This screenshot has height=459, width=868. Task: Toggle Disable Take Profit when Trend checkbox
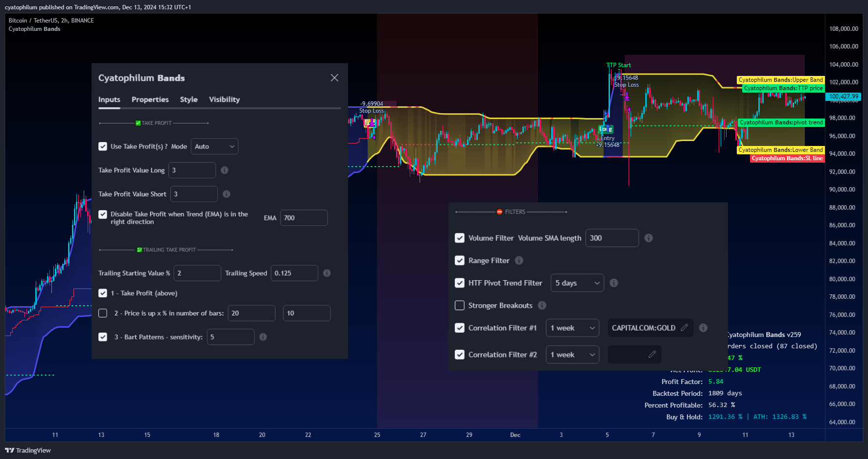(103, 215)
